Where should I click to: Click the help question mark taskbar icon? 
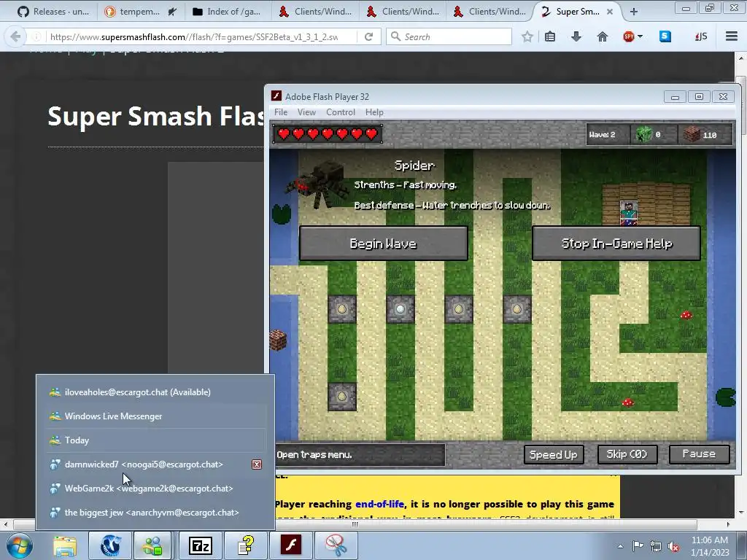click(x=246, y=545)
